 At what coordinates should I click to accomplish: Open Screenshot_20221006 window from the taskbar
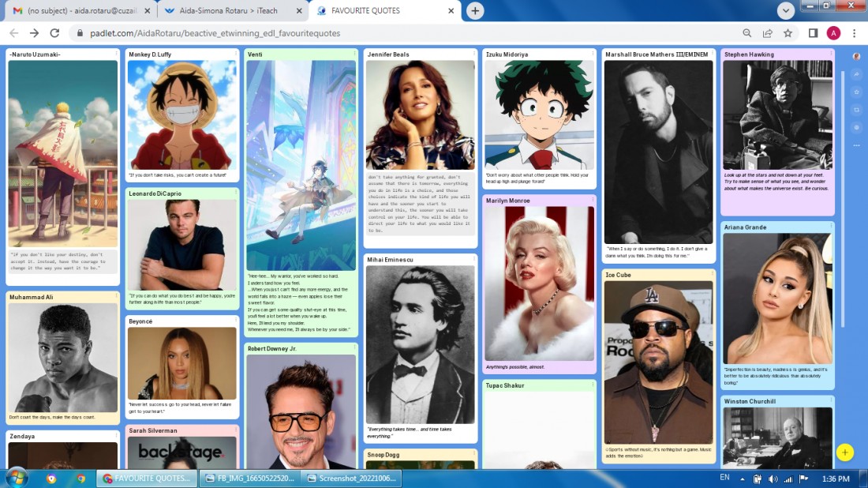pyautogui.click(x=352, y=478)
